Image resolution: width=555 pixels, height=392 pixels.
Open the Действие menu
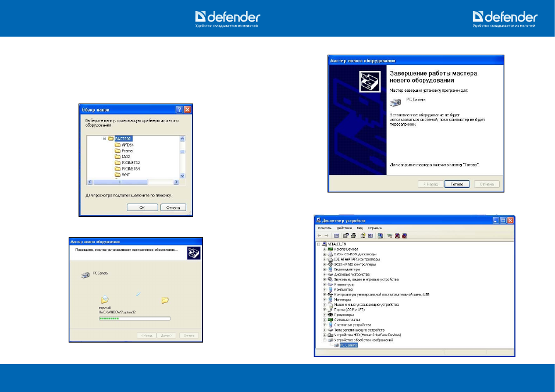pos(344,228)
